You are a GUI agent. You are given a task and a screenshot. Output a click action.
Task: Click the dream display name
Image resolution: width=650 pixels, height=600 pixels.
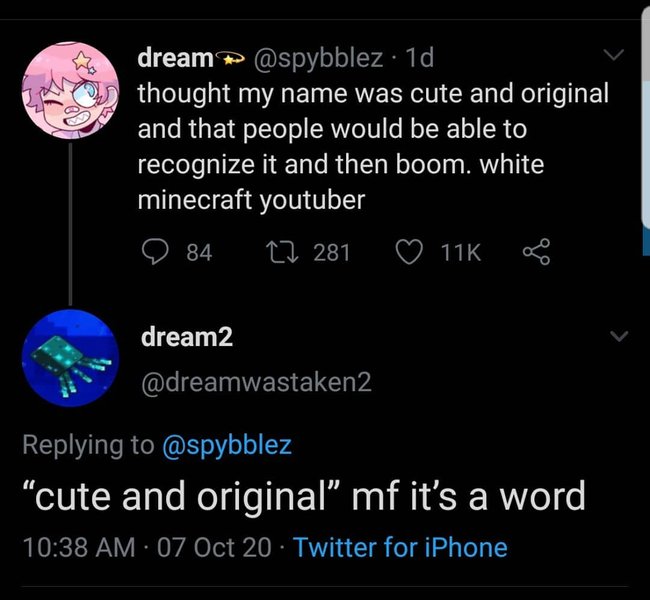(x=173, y=59)
